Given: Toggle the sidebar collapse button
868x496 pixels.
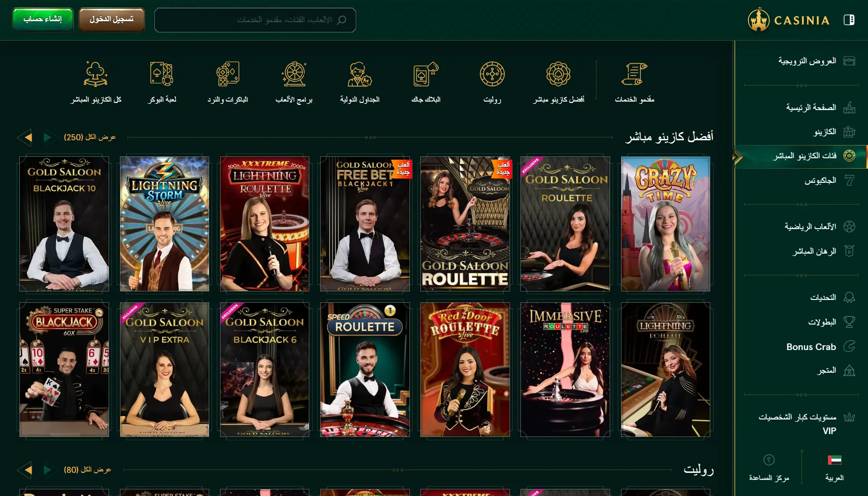Looking at the screenshot, I should coord(849,20).
